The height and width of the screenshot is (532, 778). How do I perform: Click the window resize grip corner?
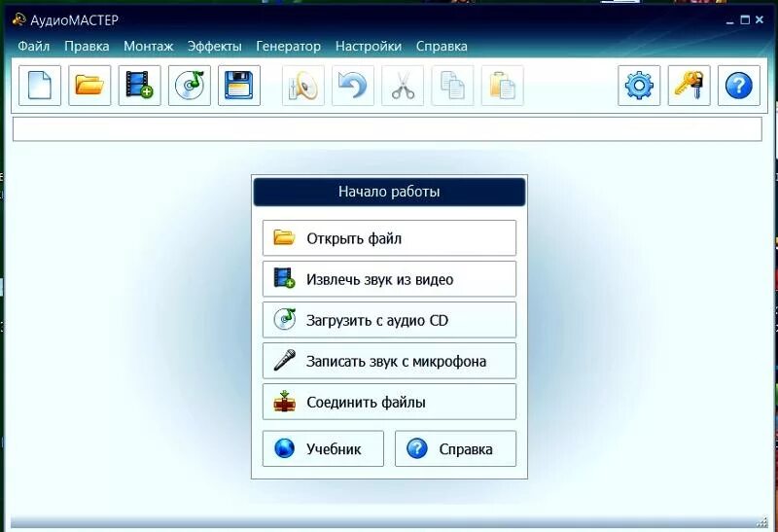(x=762, y=522)
